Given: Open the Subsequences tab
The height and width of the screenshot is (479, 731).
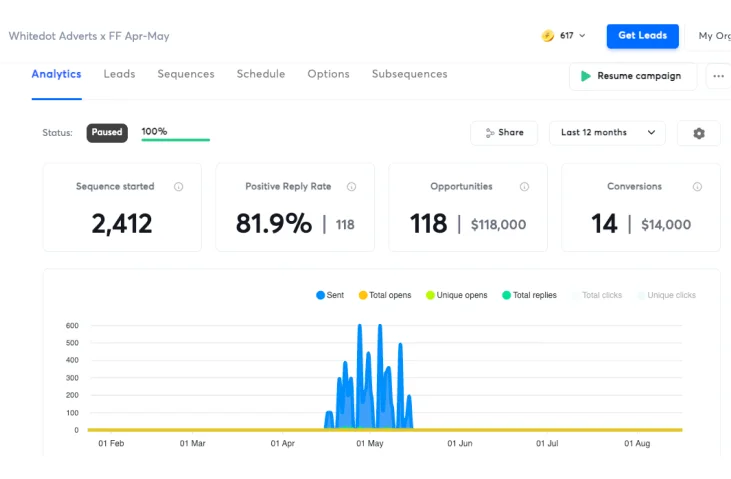Looking at the screenshot, I should [409, 74].
